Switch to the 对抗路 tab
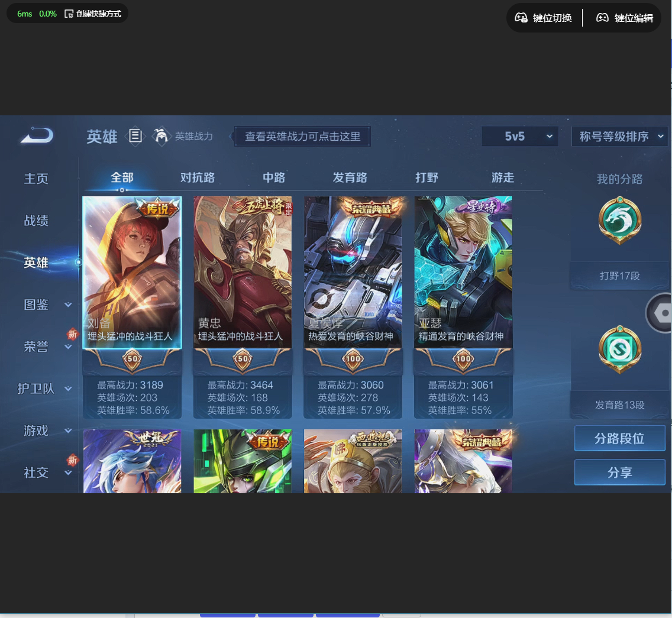The height and width of the screenshot is (618, 672). [197, 177]
